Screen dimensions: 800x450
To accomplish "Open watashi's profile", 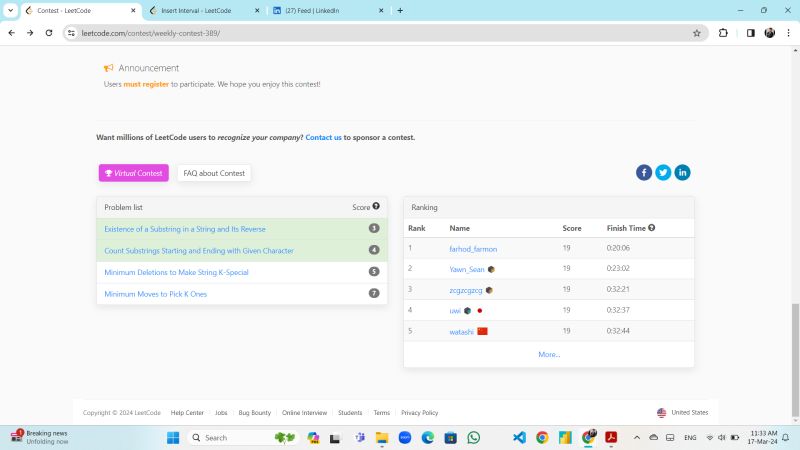I will 462,332.
